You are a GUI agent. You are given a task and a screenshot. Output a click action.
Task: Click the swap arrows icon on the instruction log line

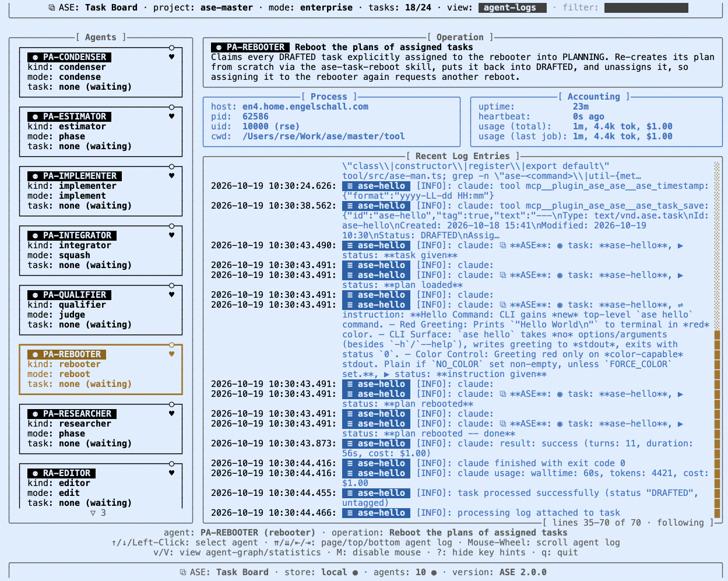(680, 305)
